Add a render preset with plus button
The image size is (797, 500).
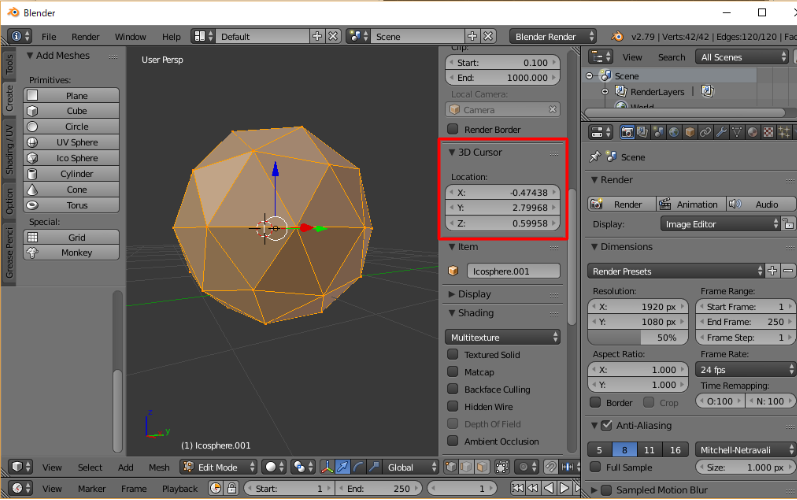(772, 271)
